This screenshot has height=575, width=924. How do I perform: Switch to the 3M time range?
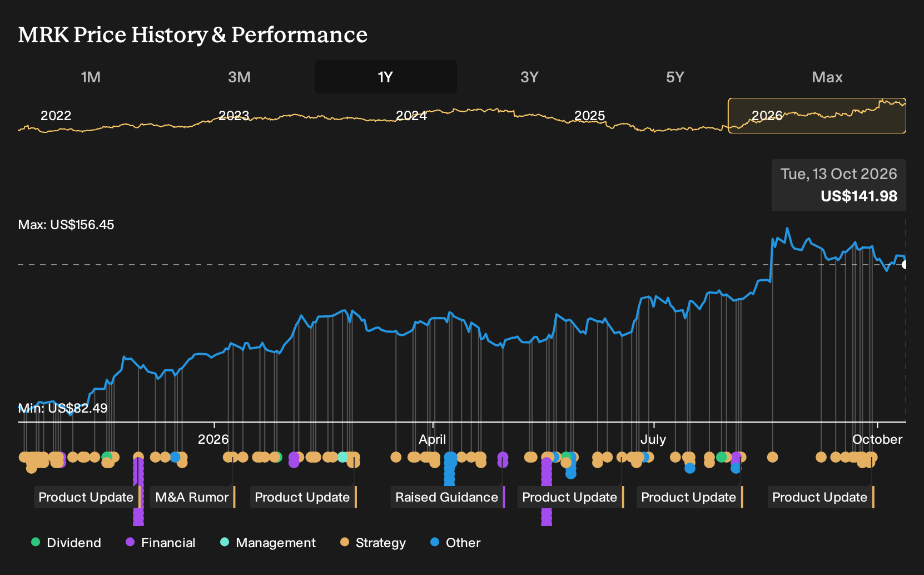click(x=239, y=77)
